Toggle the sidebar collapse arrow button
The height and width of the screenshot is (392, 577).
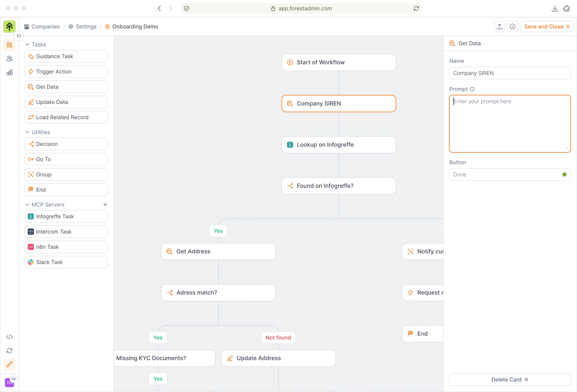click(18, 36)
